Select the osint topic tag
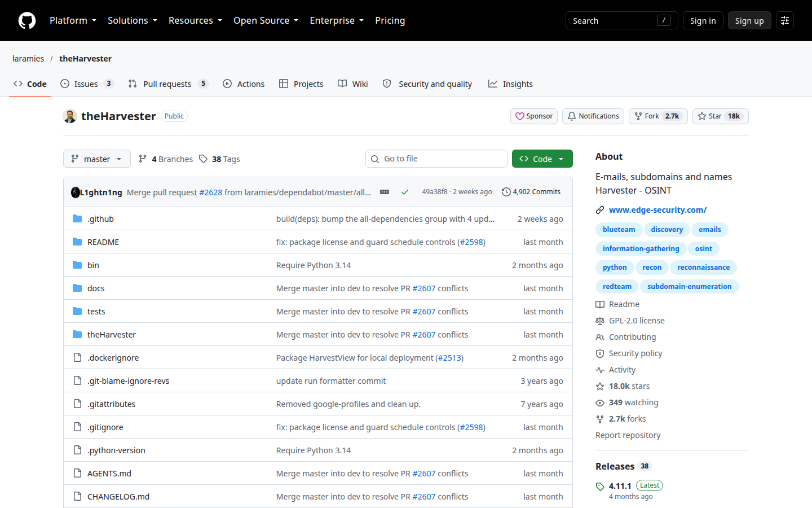Viewport: 812px width, 508px height. (703, 249)
